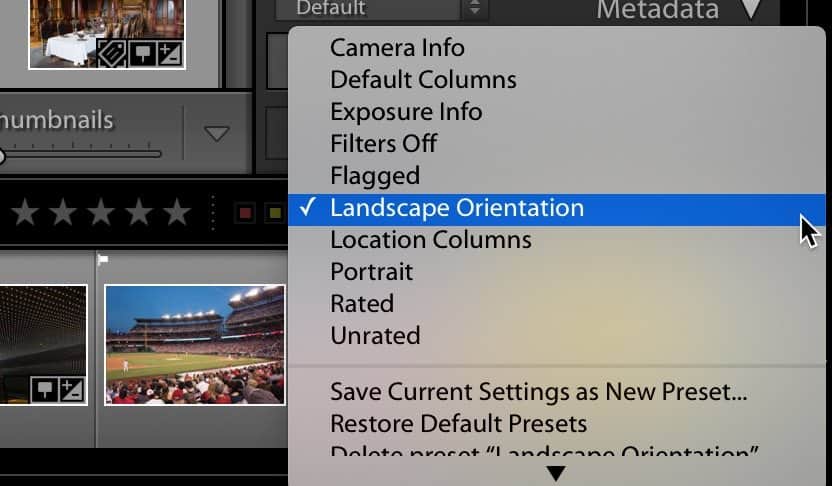Screen dimensions: 832x486
Task: Click the Thumbnails size slider handle
Action: click(x=2, y=156)
